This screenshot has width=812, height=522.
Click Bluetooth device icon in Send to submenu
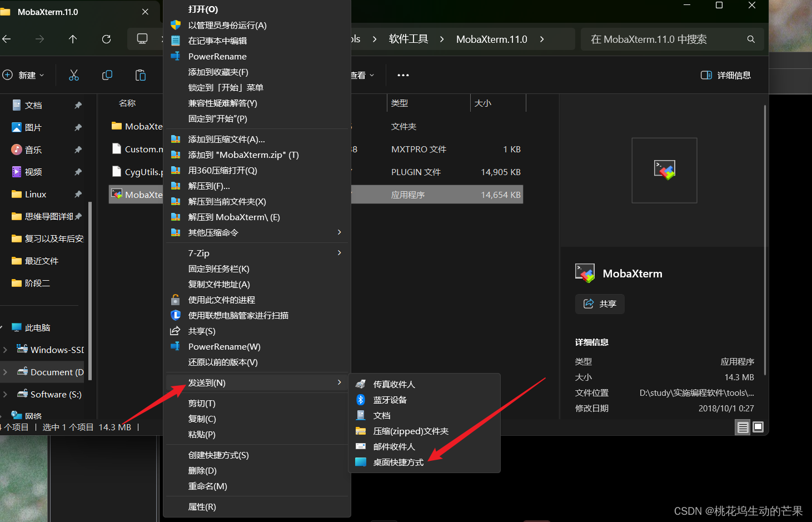pyautogui.click(x=361, y=400)
